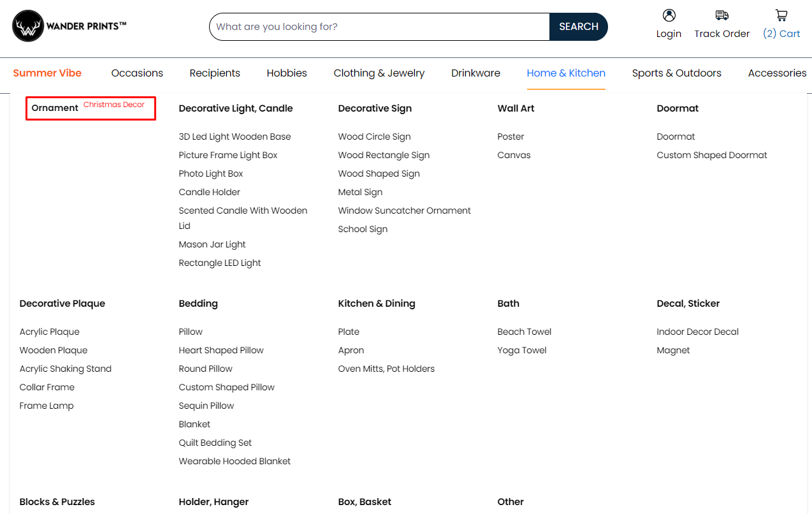Open Custom Shaped Pillow

[226, 387]
